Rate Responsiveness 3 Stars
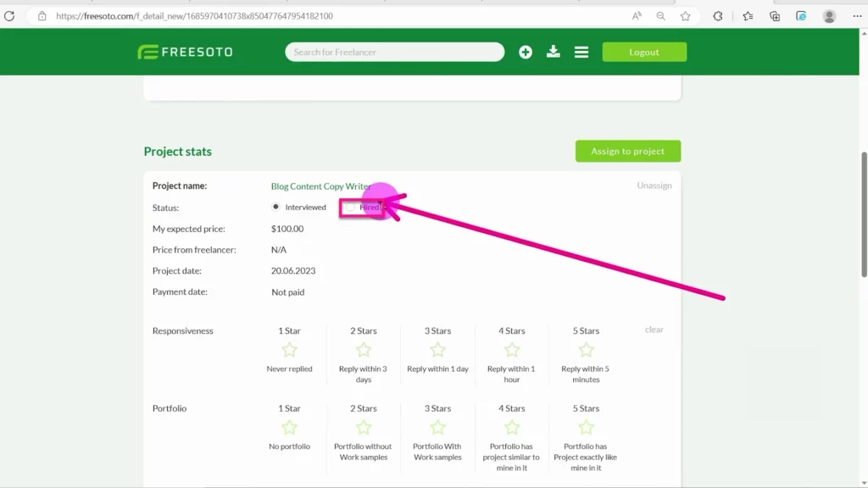Image resolution: width=868 pixels, height=488 pixels. (x=437, y=350)
